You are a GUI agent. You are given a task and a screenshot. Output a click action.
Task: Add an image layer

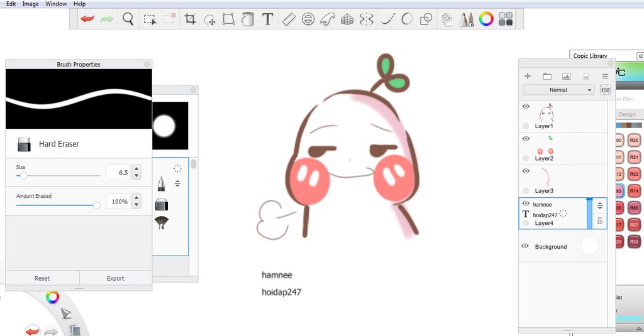567,76
